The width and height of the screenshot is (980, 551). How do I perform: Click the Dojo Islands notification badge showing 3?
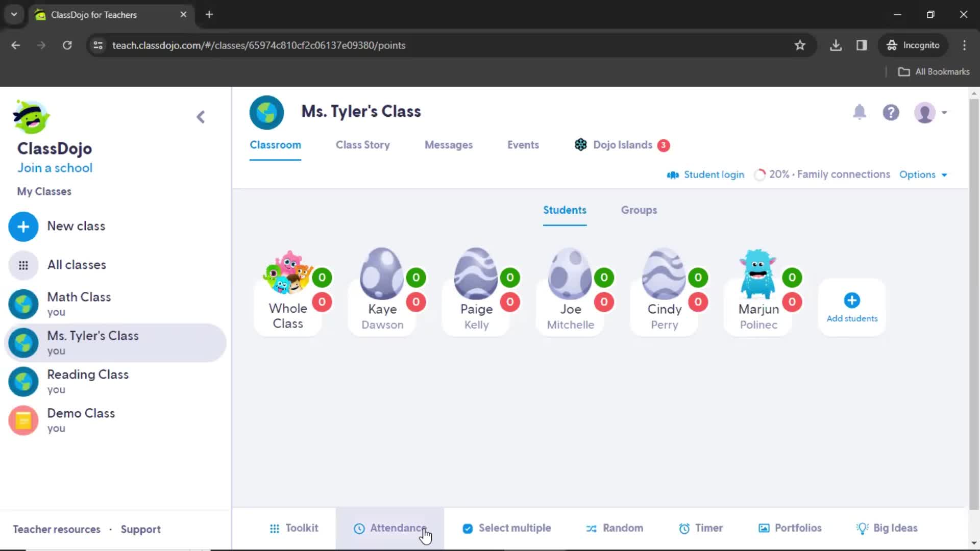664,145
